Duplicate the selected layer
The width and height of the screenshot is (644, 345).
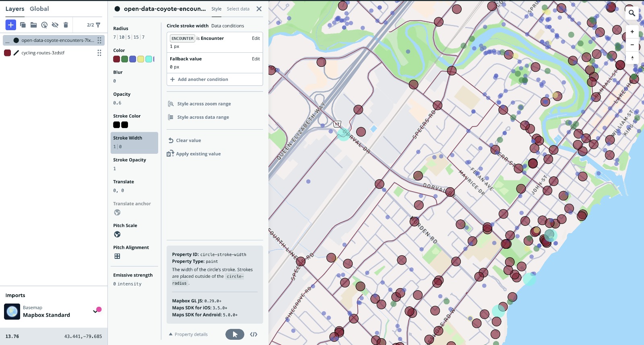(x=23, y=25)
